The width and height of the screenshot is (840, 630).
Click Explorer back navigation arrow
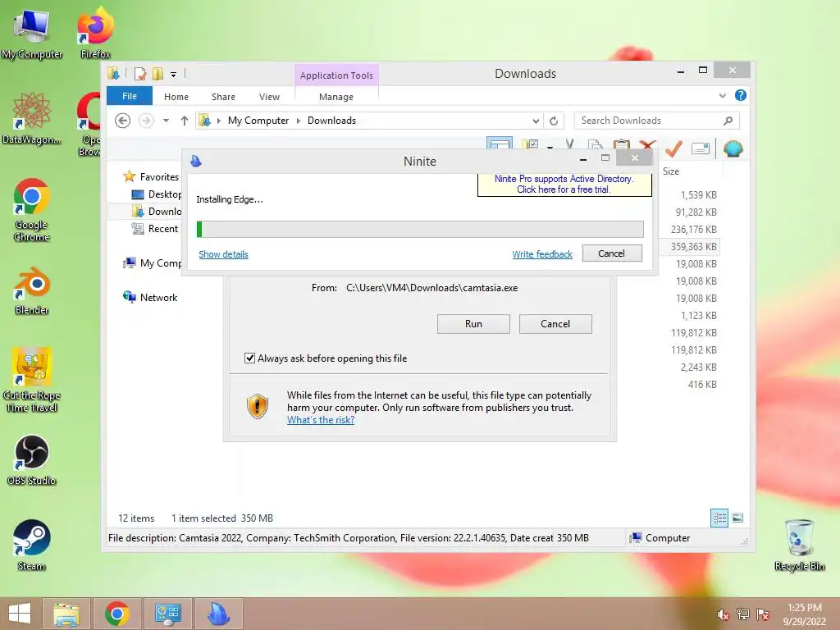coord(123,121)
